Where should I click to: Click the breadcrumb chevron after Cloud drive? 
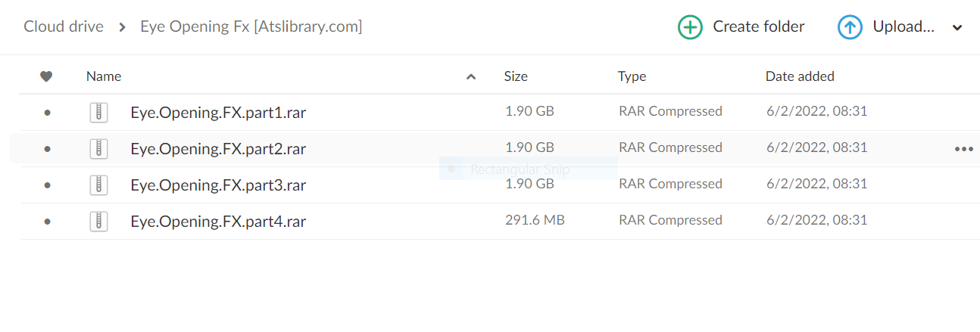tap(122, 27)
